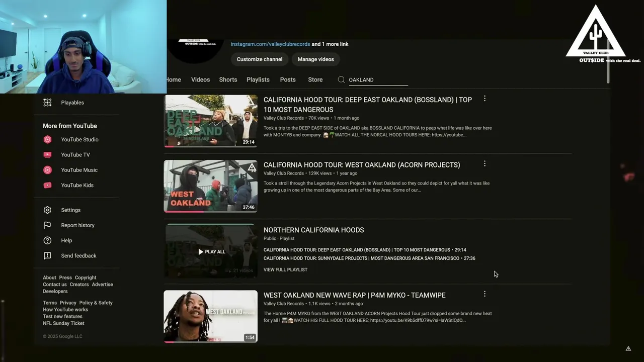Open the West Oakland video thumbnail

(x=210, y=186)
